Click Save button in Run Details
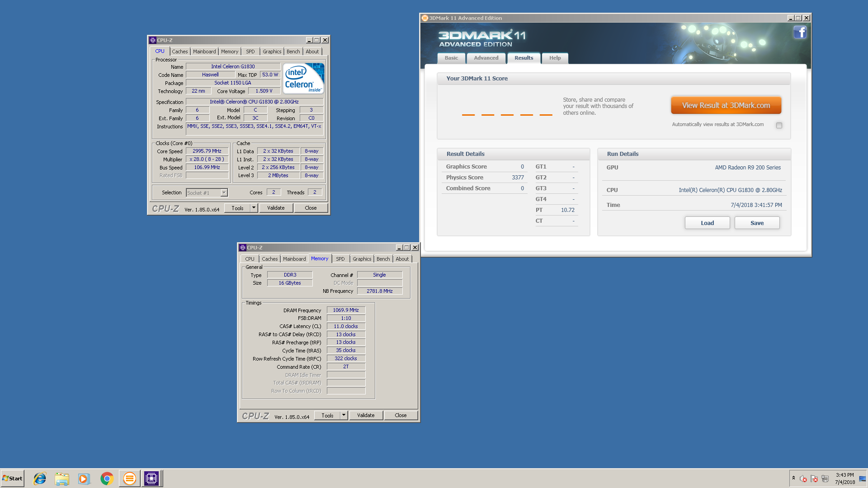This screenshot has height=488, width=868. point(757,223)
